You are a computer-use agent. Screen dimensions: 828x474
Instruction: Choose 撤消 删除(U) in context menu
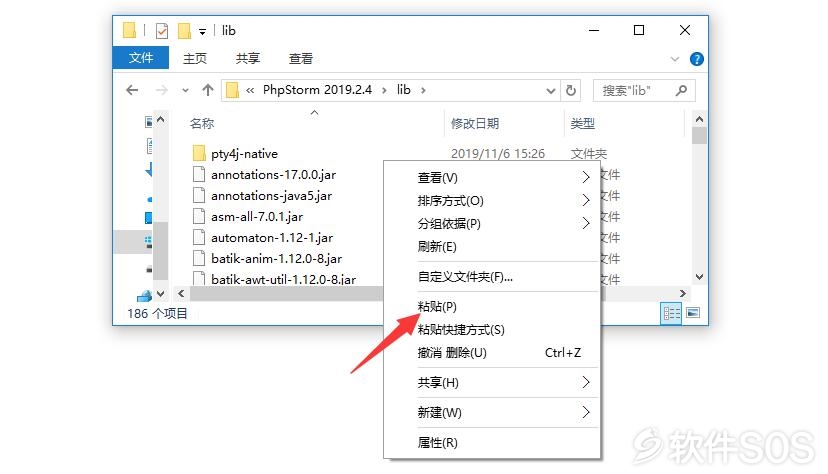tap(492, 353)
